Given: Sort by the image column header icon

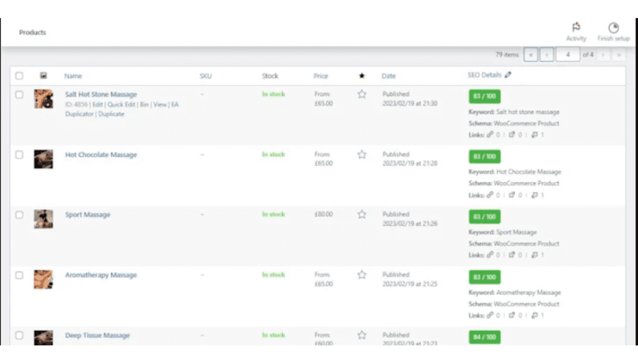Looking at the screenshot, I should pos(43,76).
